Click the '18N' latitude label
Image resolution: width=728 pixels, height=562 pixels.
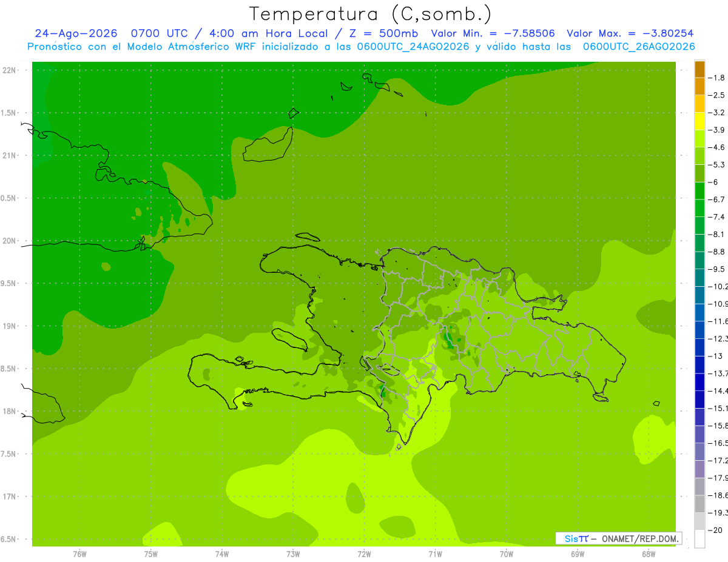coord(9,411)
